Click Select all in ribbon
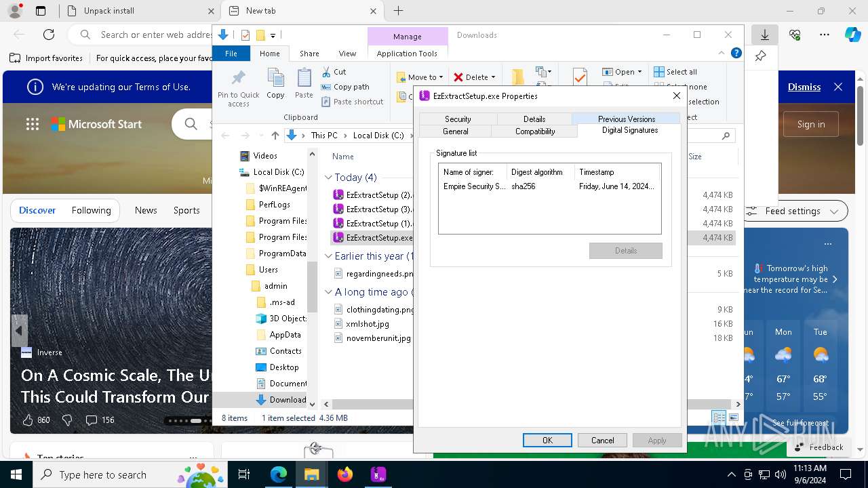 (x=675, y=72)
